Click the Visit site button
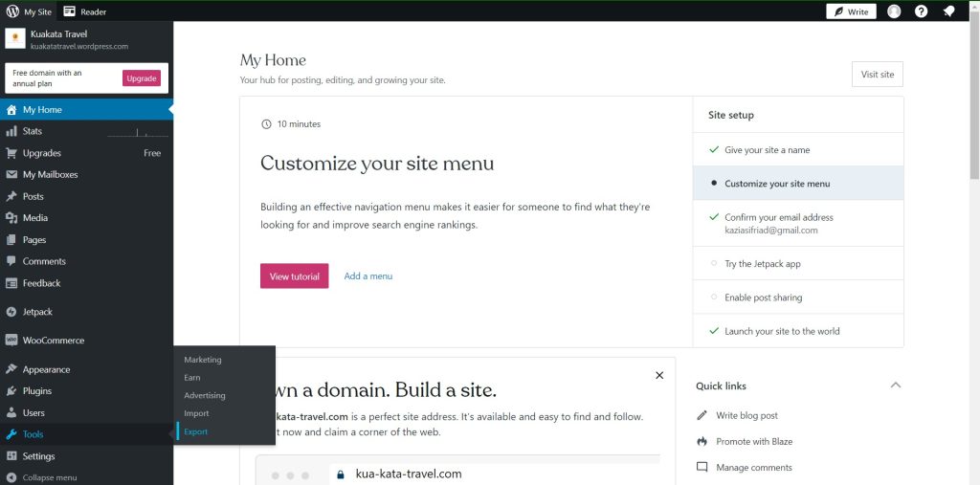980x485 pixels. (878, 75)
